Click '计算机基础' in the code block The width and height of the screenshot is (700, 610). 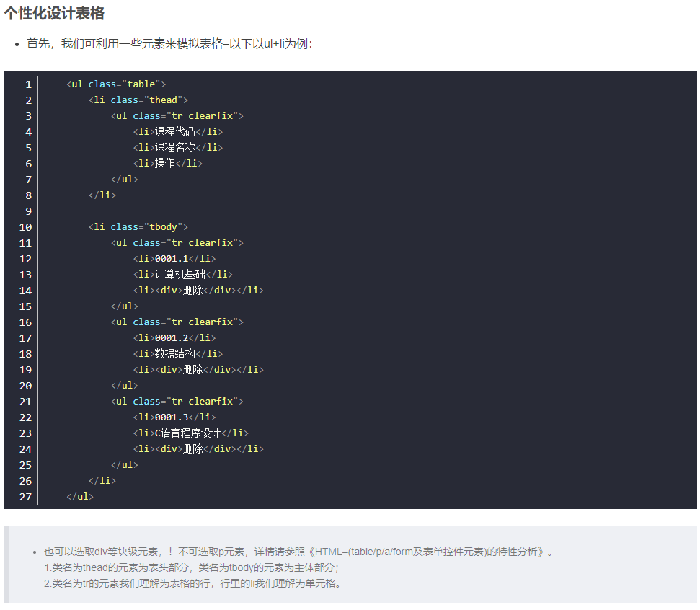tap(180, 275)
